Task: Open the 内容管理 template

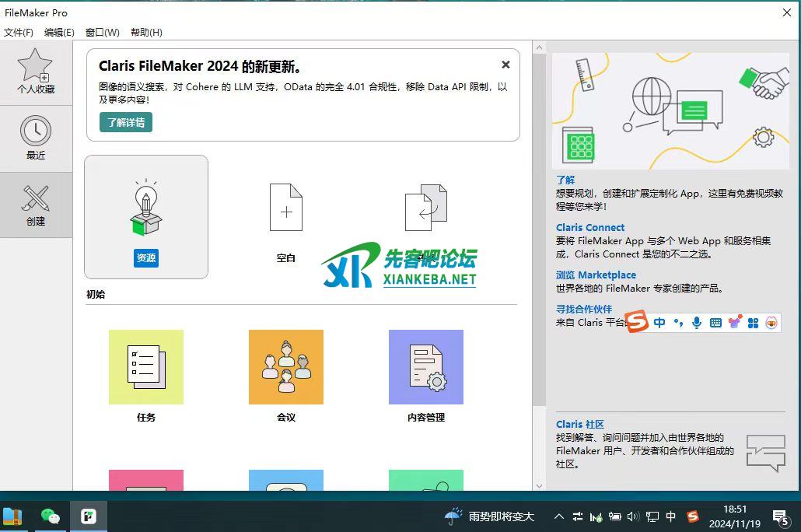Action: (425, 367)
